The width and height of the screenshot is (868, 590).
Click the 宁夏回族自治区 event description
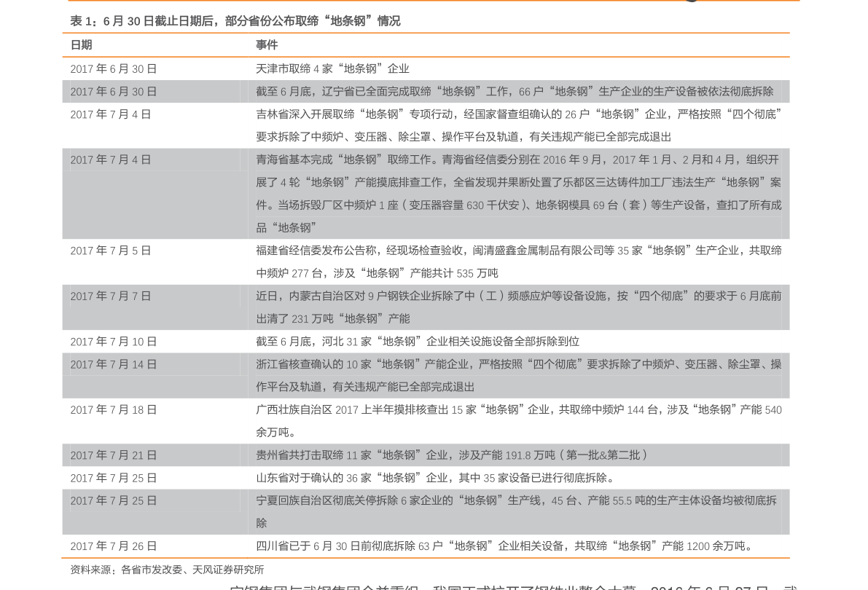pos(516,511)
